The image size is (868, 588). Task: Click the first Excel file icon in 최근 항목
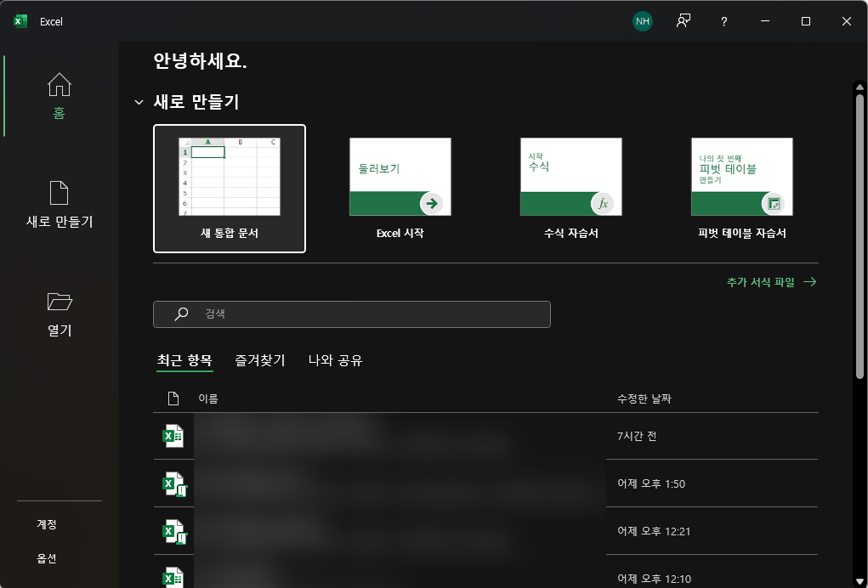pos(173,436)
